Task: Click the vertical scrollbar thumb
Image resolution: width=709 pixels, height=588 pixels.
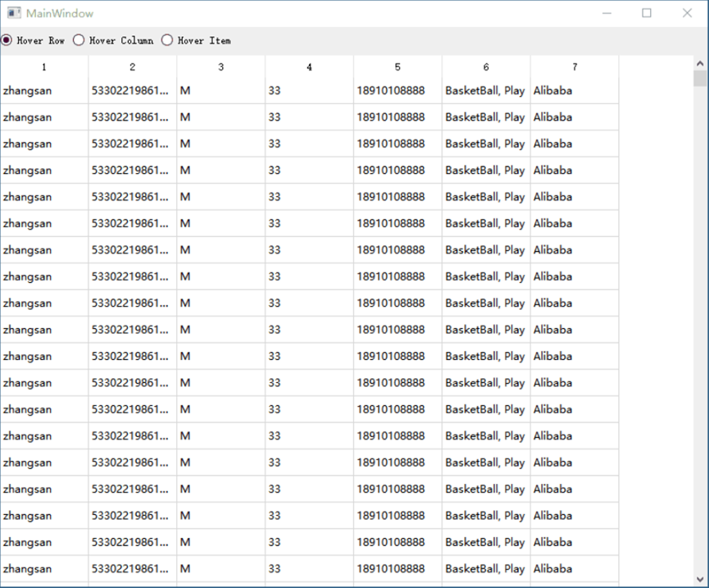Action: pyautogui.click(x=700, y=78)
